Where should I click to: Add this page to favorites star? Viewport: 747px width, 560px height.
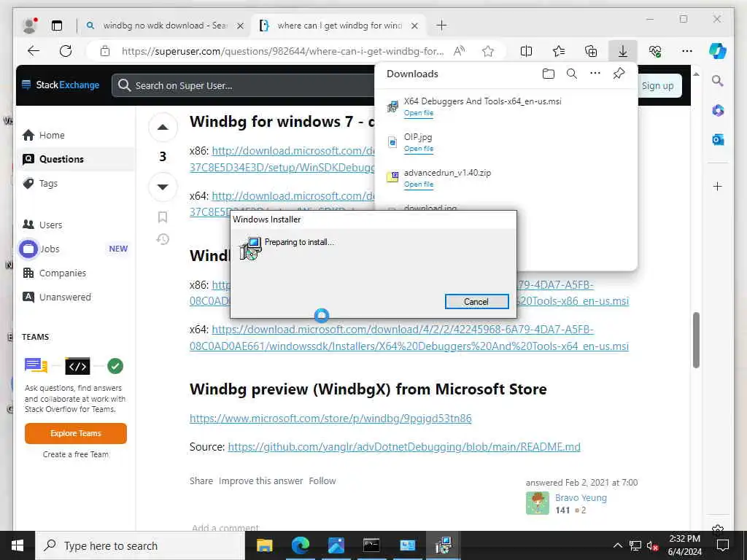coord(488,51)
